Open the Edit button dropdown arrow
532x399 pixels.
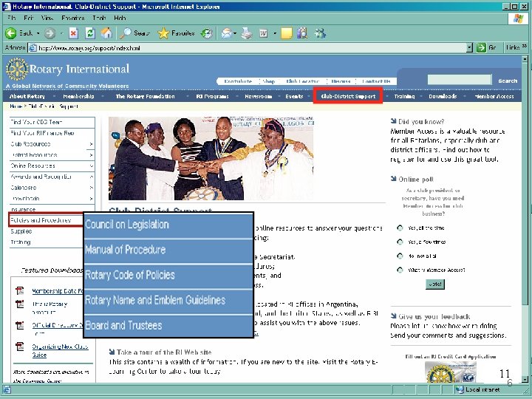click(x=275, y=33)
